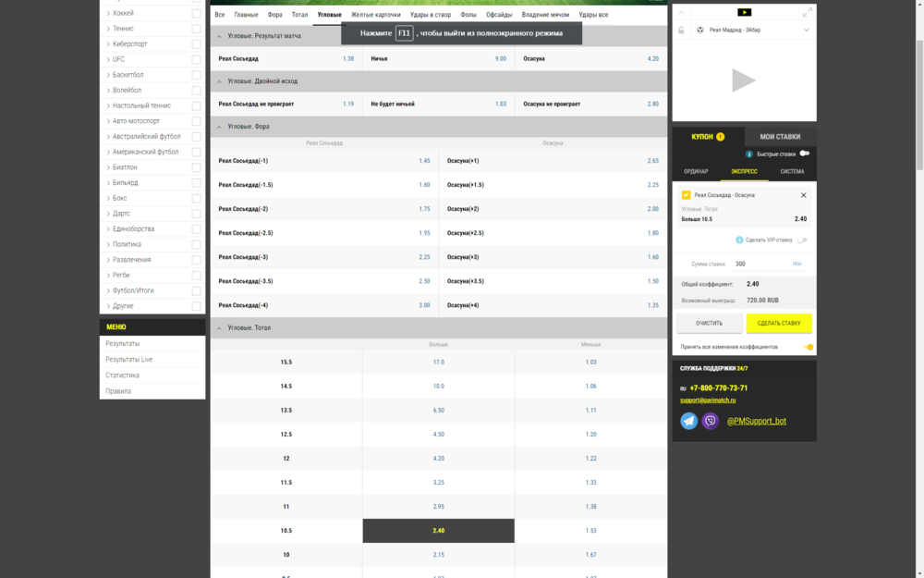This screenshot has height=578, width=924.
Task: Open the @PMSupport_bot link
Action: click(756, 421)
